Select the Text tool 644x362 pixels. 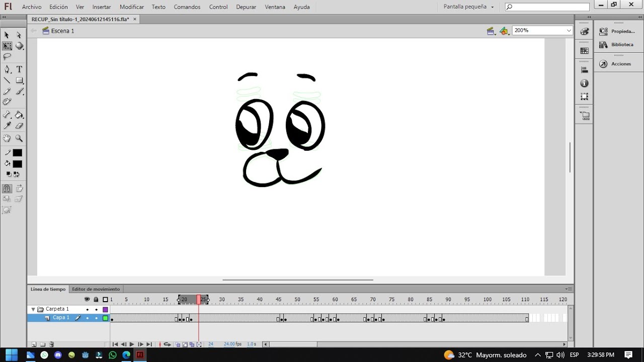[19, 69]
